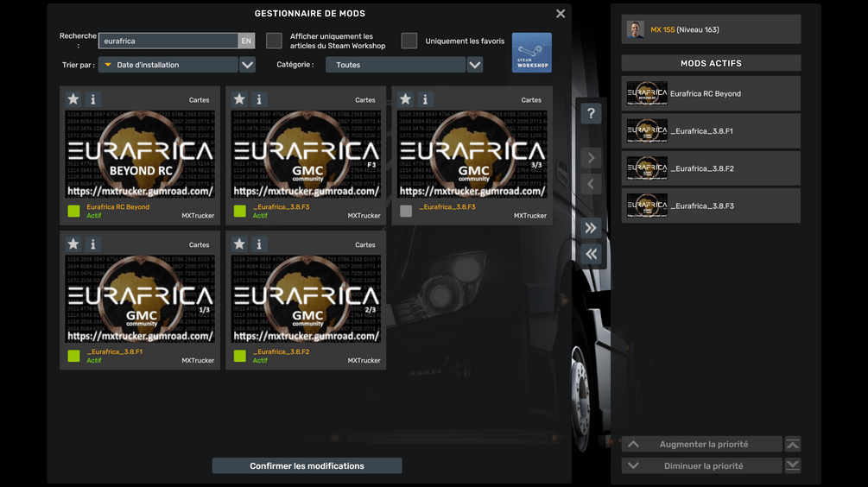
Task: Select _Eurafrica_3.8.F1 in active mods
Action: (x=711, y=131)
